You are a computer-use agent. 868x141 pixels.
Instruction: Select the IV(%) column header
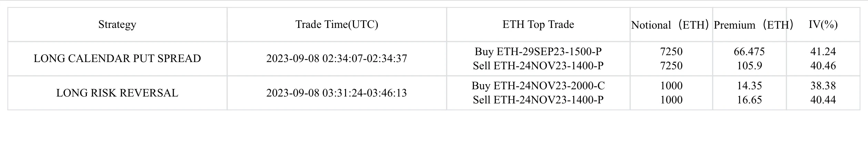pos(823,24)
